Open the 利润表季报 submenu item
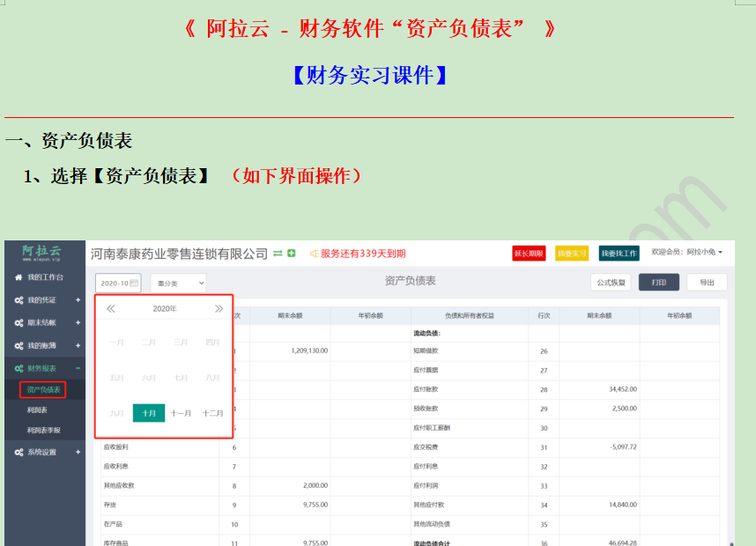The width and height of the screenshot is (756, 546). pos(44,431)
